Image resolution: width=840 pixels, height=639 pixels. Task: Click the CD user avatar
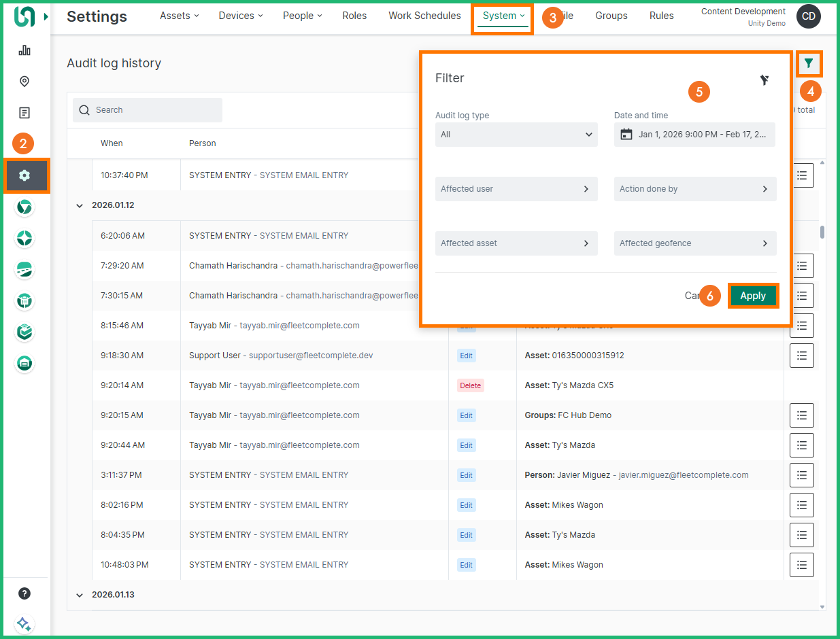click(x=808, y=16)
